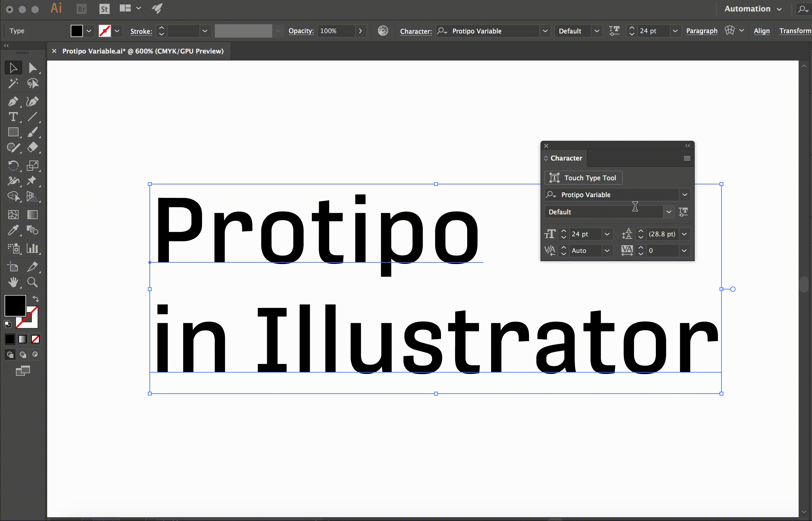Open the Stroke panel link

[141, 32]
